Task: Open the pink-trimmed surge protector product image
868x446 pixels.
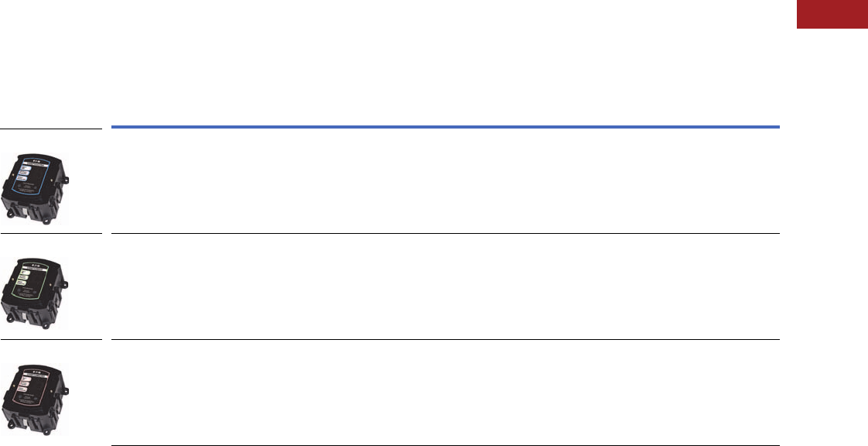Action: pos(36,400)
